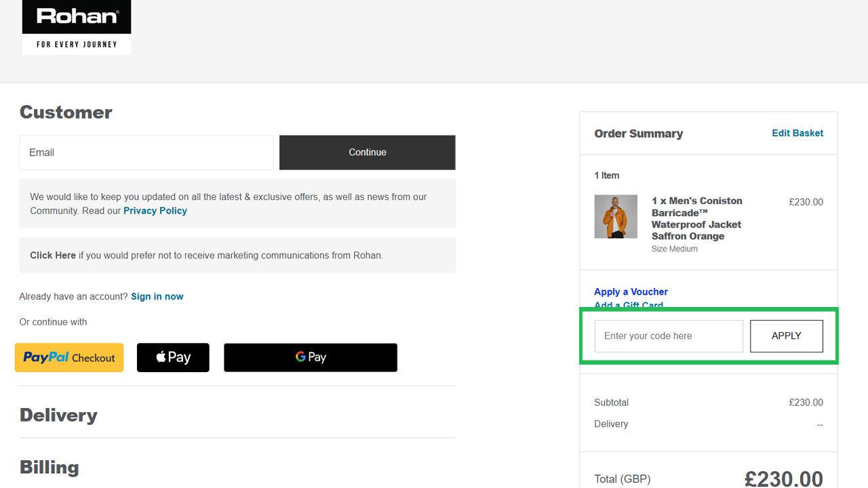Choose Apple Pay as payment method

coord(173,357)
